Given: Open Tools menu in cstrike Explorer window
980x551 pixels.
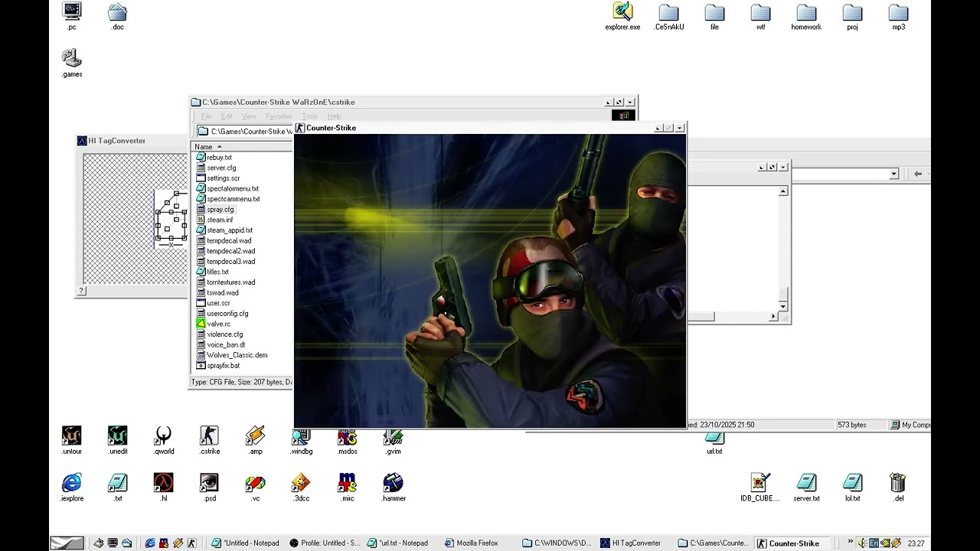Looking at the screenshot, I should tap(310, 116).
